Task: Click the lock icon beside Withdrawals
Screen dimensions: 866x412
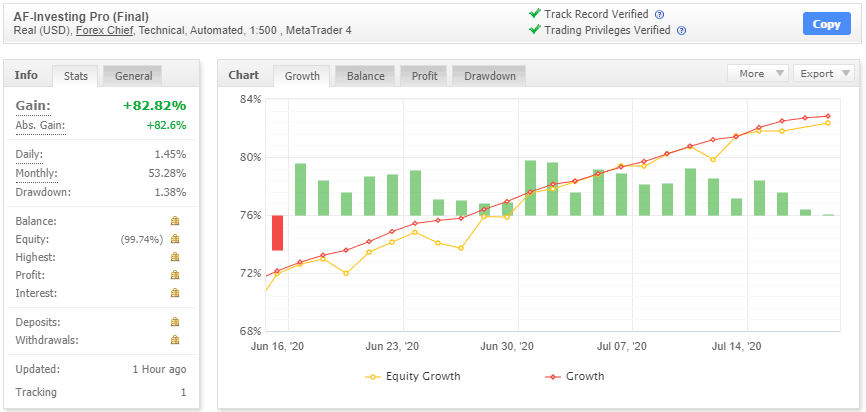Action: pyautogui.click(x=175, y=340)
